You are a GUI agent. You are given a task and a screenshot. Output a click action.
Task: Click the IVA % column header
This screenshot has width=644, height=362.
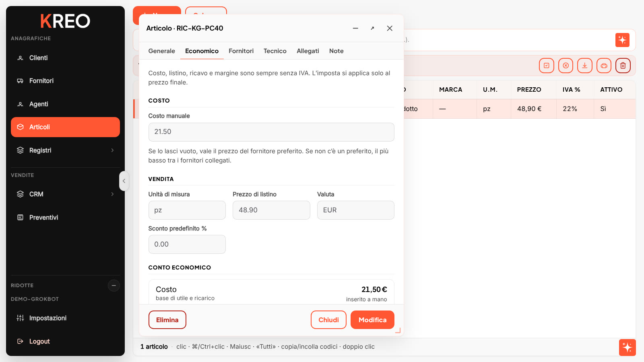[575, 90]
